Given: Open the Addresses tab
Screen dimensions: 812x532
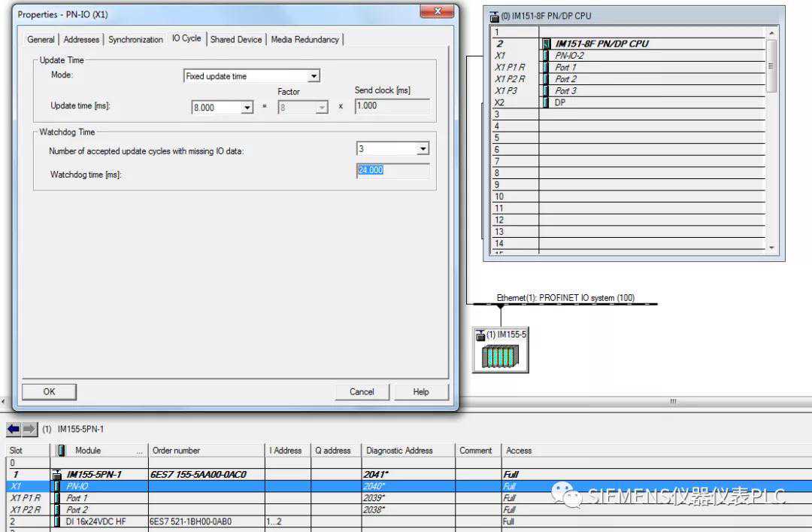Looking at the screenshot, I should click(81, 39).
